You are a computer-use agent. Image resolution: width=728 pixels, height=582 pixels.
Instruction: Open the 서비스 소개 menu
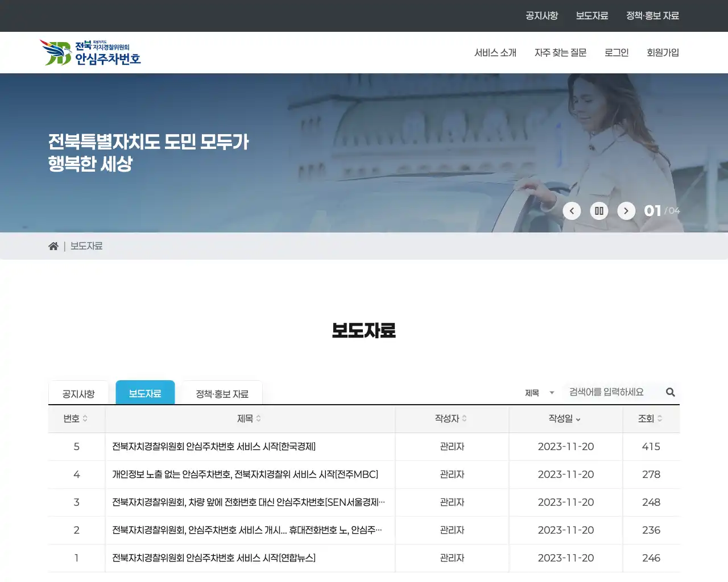click(x=496, y=52)
